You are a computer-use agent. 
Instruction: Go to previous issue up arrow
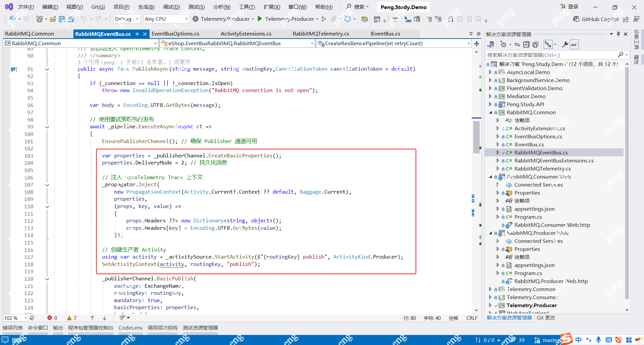coord(92,318)
